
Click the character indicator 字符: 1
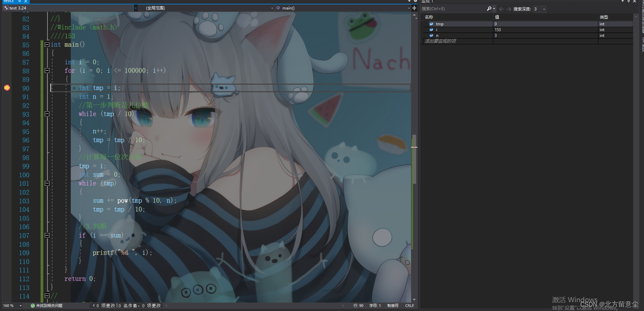click(375, 306)
